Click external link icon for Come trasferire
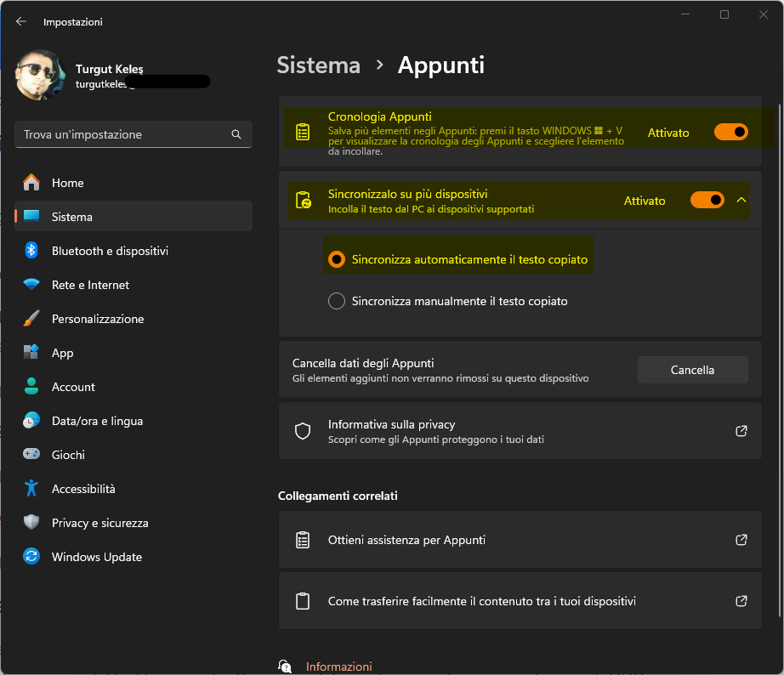Viewport: 784px width, 675px height. (x=741, y=601)
